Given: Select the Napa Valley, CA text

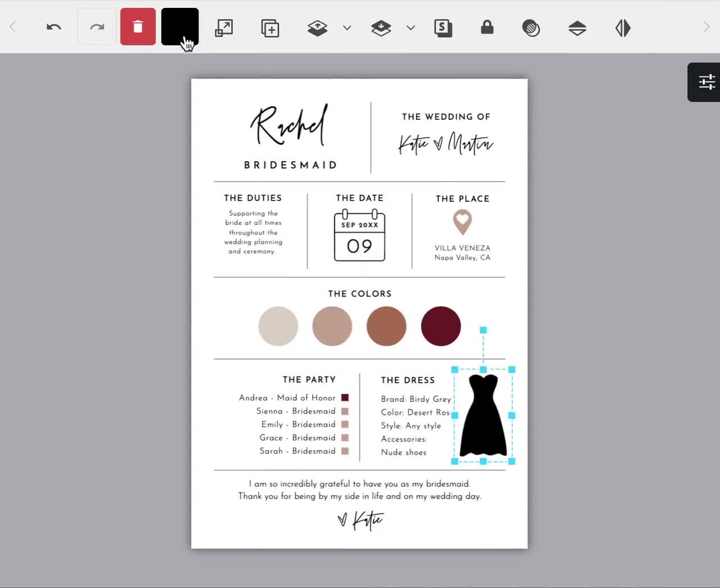Looking at the screenshot, I should coord(462,257).
